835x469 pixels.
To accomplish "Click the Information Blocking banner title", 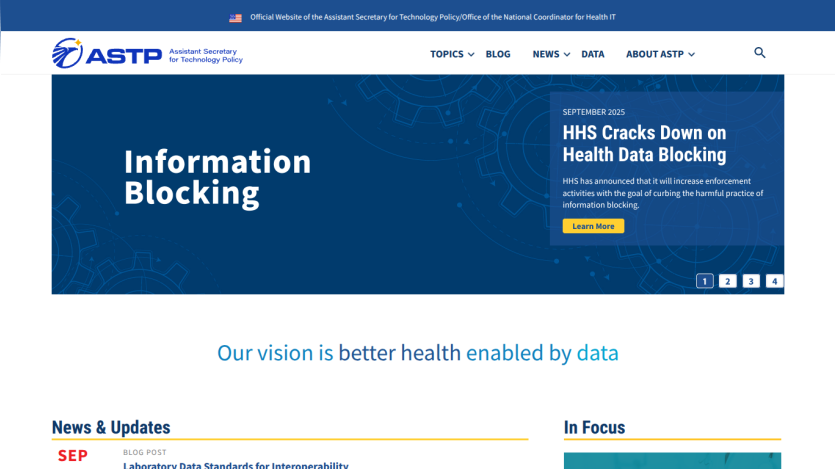I will click(217, 177).
